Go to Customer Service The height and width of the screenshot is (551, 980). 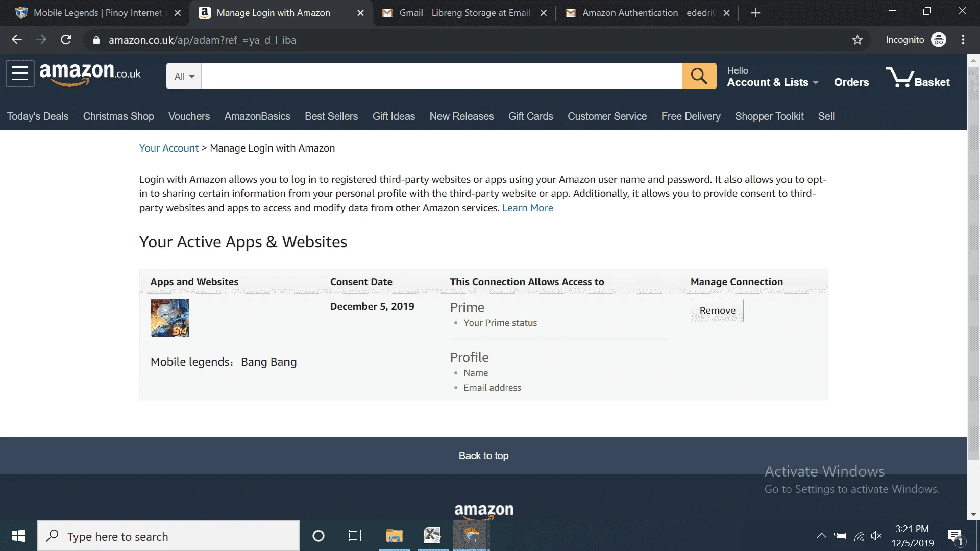click(607, 116)
